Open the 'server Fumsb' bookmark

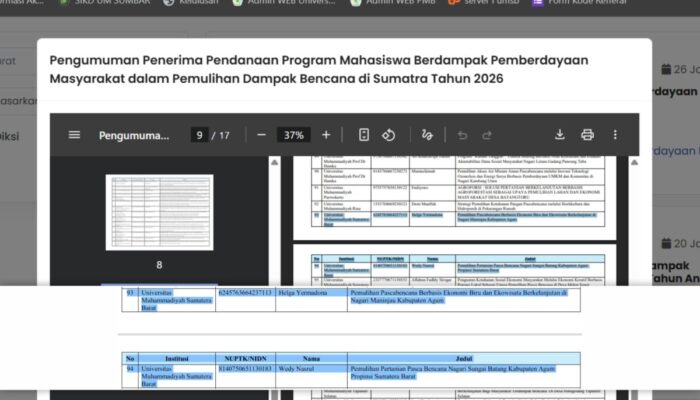click(x=484, y=2)
